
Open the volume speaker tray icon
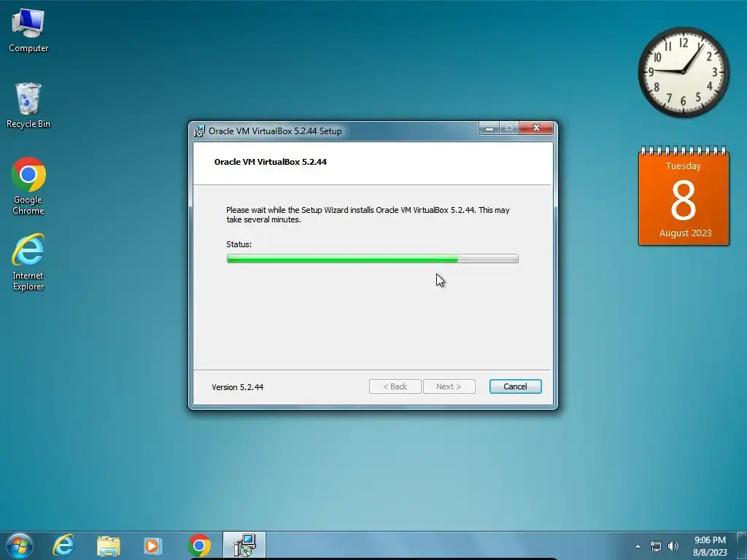pyautogui.click(x=673, y=546)
